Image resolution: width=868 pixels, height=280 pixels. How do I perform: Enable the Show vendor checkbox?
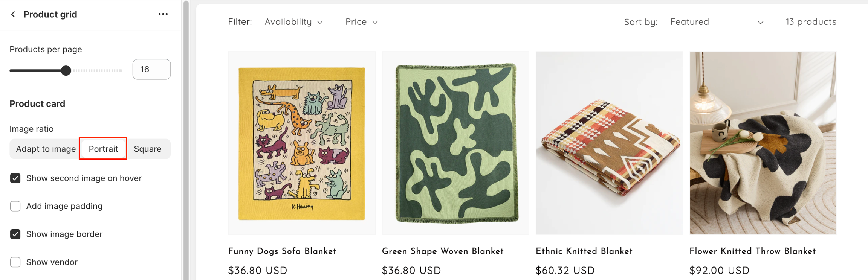pos(15,262)
